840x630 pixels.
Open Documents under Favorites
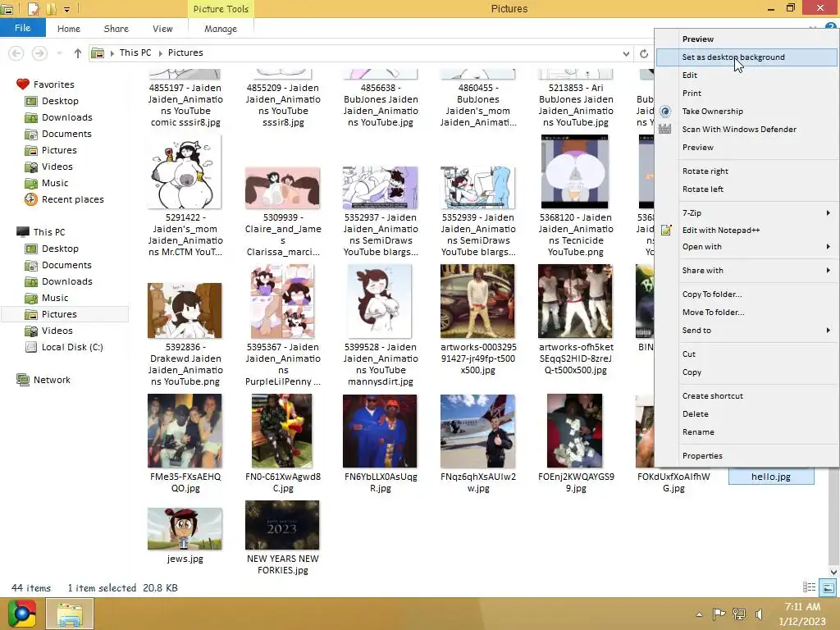66,134
